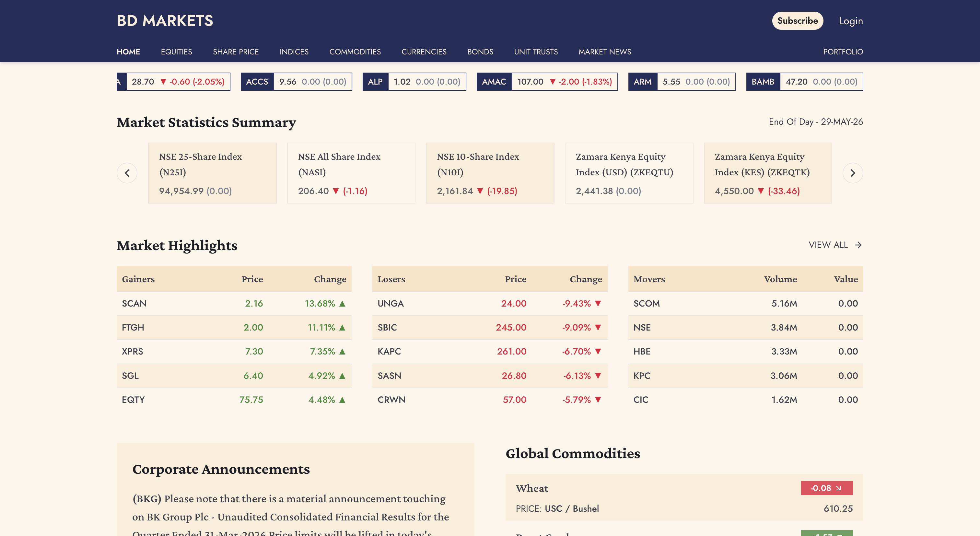Click the VIEW ALL arrow icon

pyautogui.click(x=858, y=245)
